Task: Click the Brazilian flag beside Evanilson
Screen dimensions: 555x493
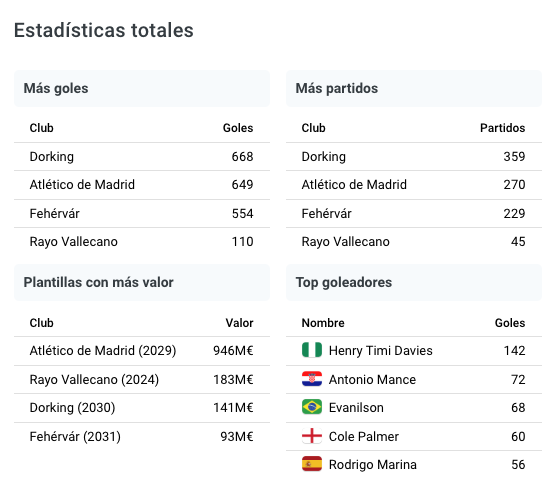Action: pos(312,407)
